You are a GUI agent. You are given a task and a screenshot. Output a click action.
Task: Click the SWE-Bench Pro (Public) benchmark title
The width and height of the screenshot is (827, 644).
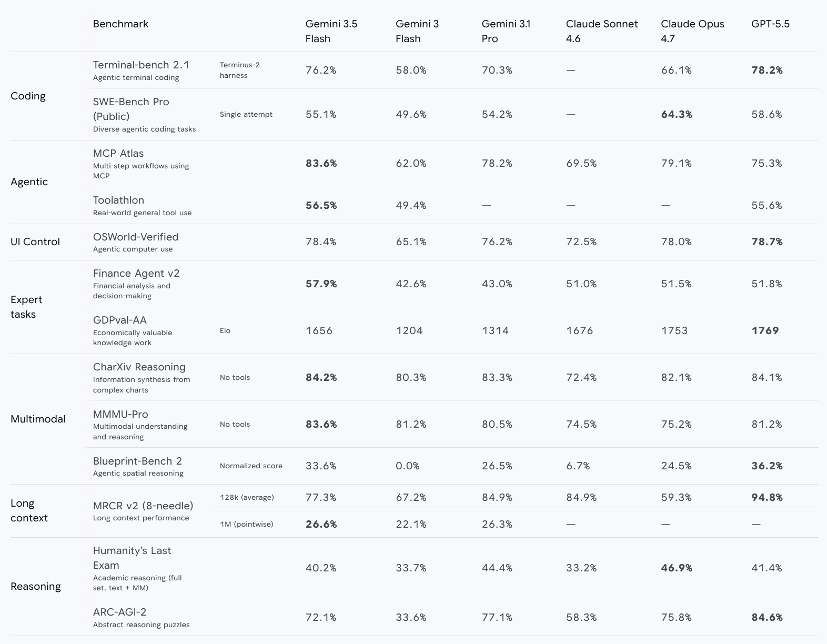click(131, 109)
